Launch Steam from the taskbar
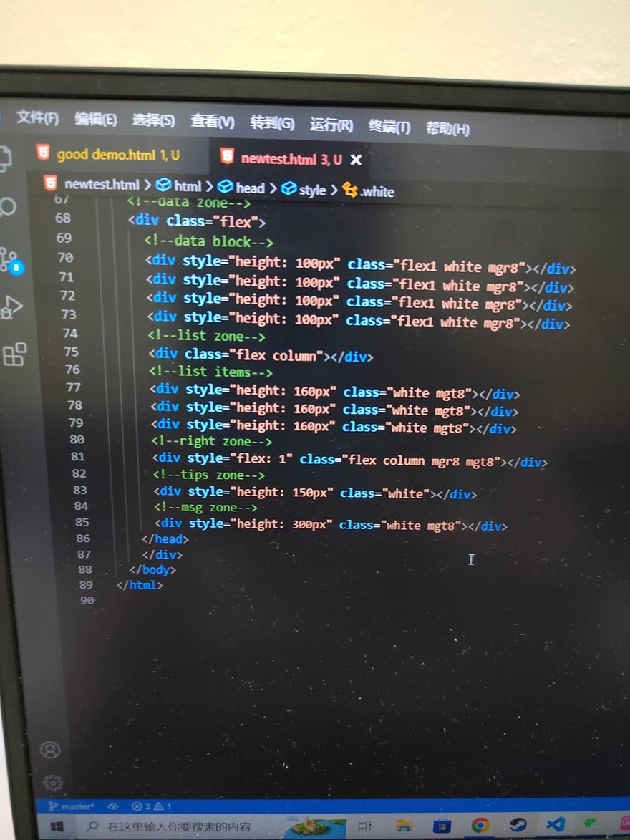 tap(518, 826)
